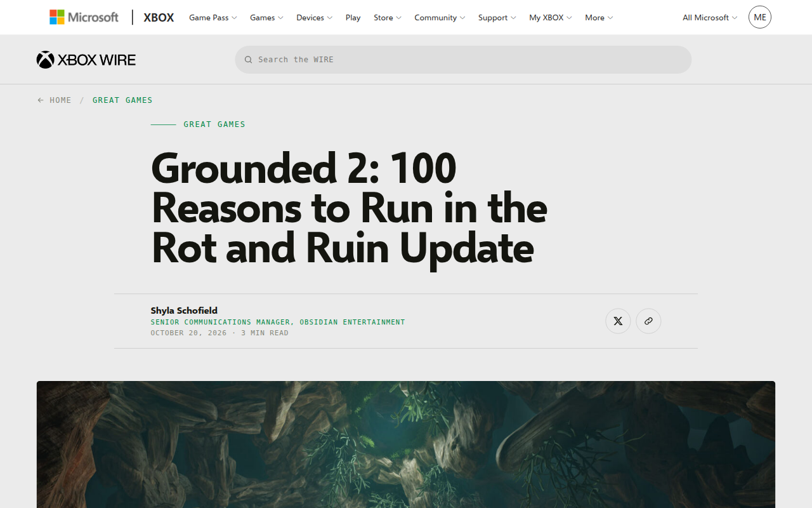
Task: Go to HOME breadcrumb
Action: [60, 100]
